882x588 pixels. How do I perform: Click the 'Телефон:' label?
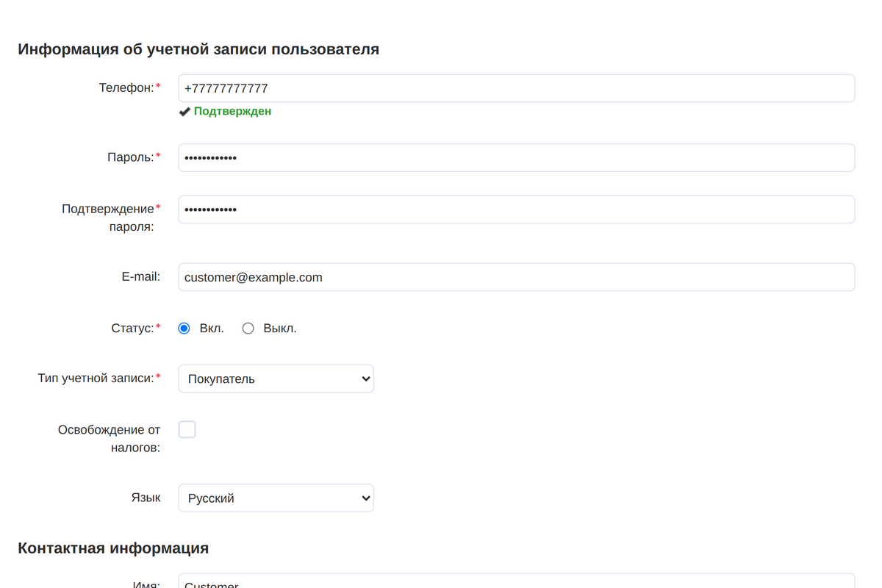click(x=126, y=88)
